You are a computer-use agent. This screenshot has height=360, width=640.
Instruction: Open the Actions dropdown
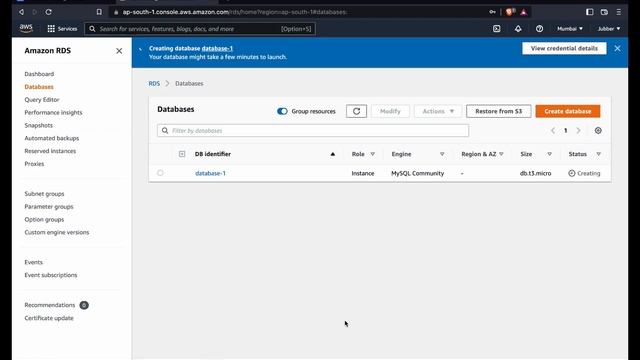click(438, 111)
